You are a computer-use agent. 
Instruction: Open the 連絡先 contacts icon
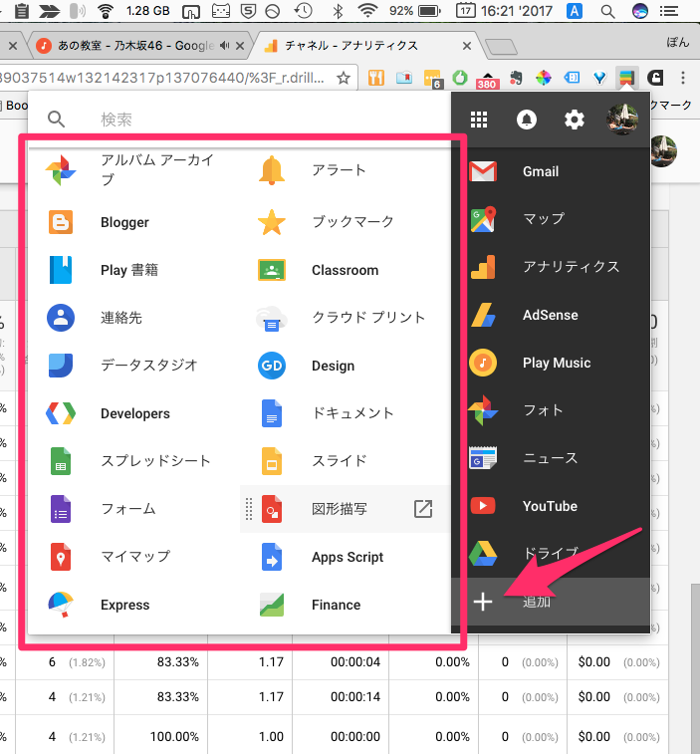coord(61,318)
